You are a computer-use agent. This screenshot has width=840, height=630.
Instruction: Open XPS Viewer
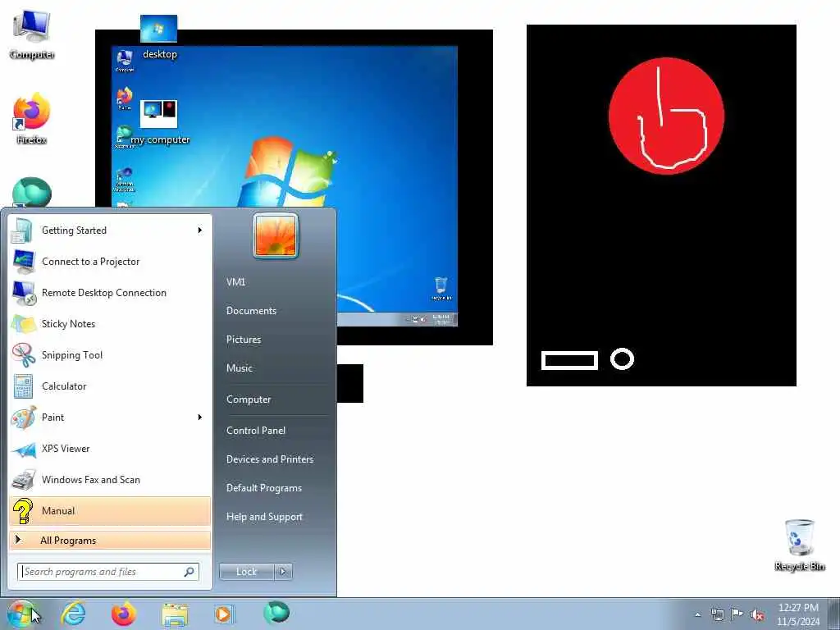110,449
